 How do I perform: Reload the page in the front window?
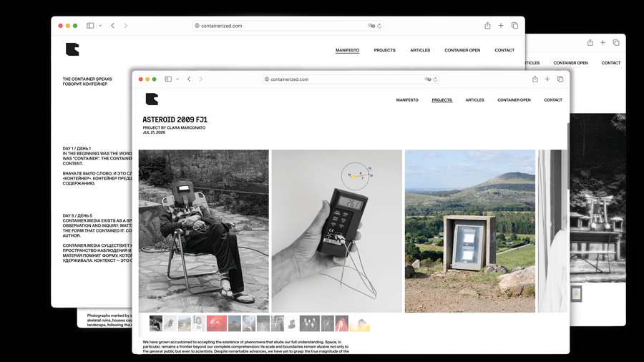point(435,79)
